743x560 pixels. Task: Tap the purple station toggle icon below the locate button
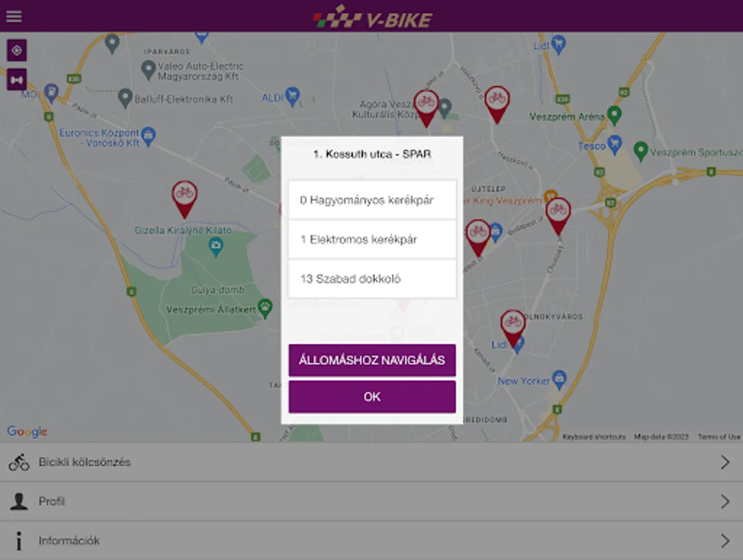coord(17,80)
